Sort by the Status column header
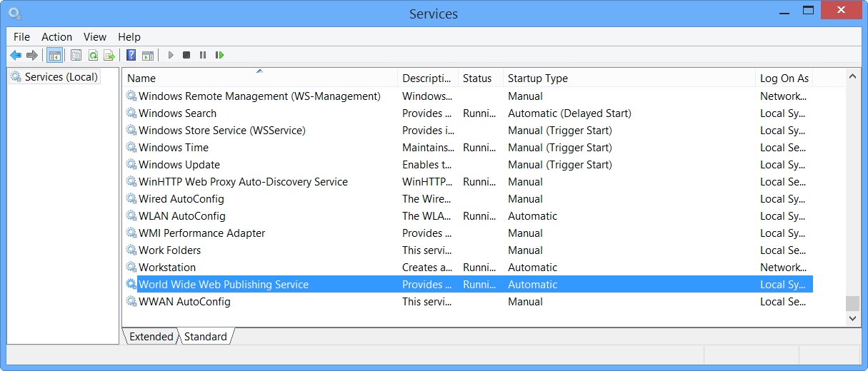 (x=477, y=78)
